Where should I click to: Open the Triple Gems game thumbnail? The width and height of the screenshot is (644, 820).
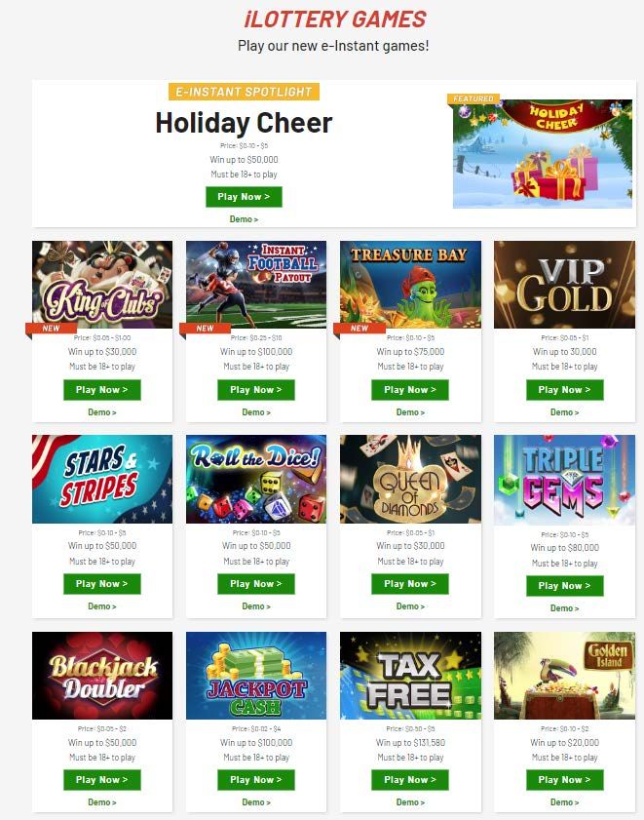(564, 480)
